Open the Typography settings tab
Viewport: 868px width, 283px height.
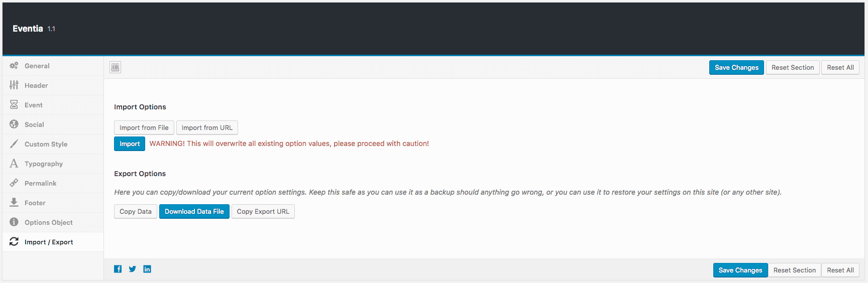pyautogui.click(x=44, y=164)
